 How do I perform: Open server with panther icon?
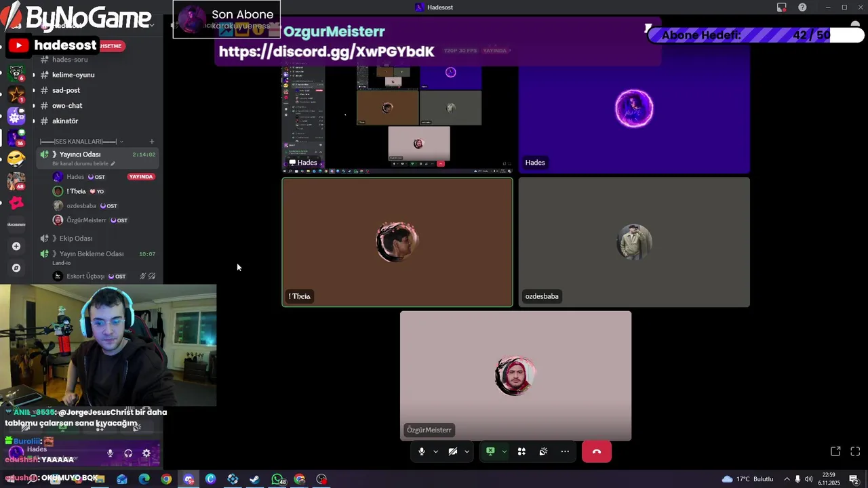pyautogui.click(x=16, y=72)
